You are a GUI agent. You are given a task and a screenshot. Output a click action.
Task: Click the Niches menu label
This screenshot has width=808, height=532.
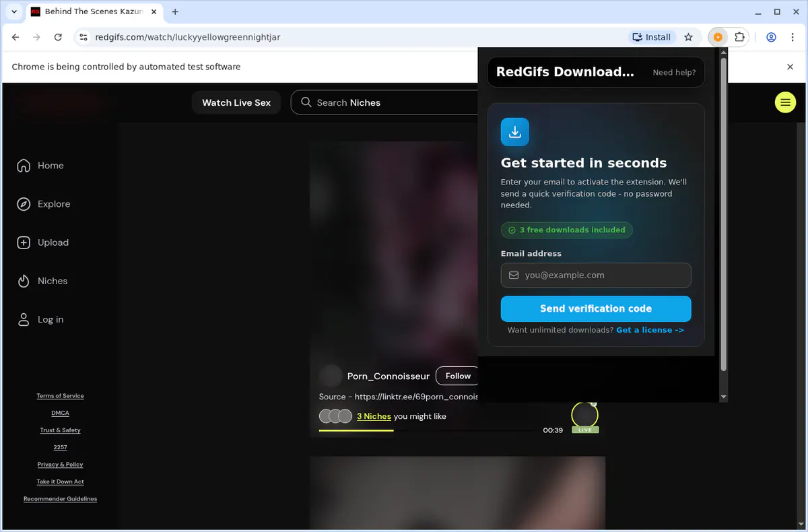[53, 281]
